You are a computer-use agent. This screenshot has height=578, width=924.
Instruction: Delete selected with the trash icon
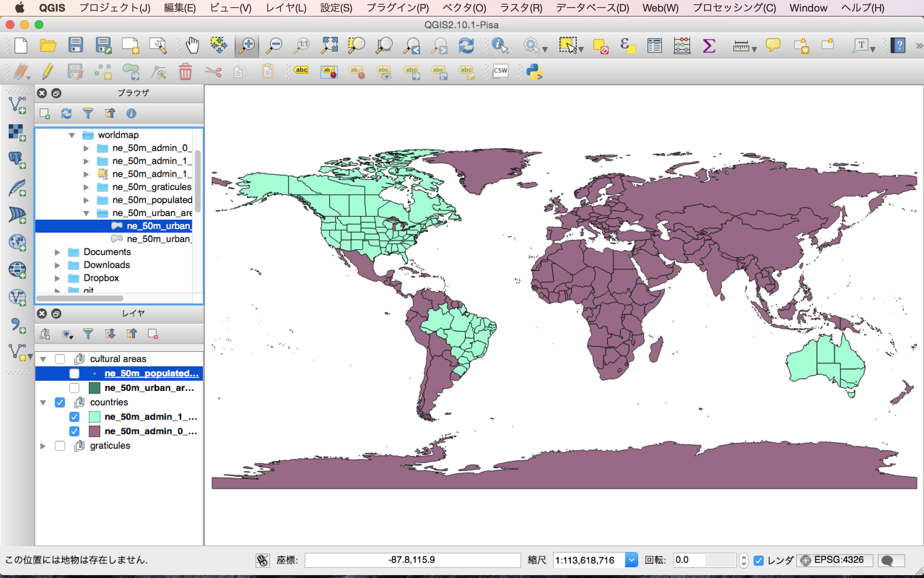point(185,72)
